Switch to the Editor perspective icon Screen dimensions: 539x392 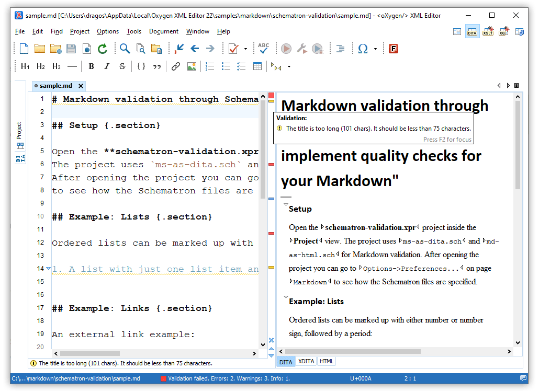coord(457,32)
